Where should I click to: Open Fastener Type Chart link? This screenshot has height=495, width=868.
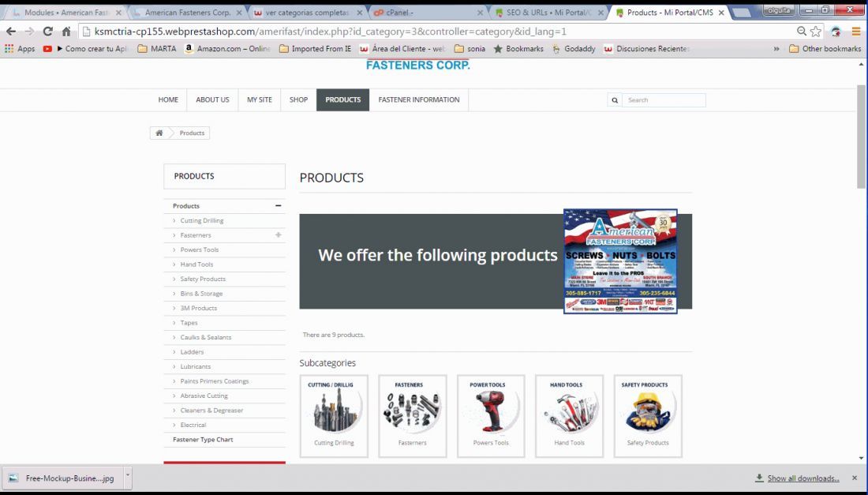tap(203, 440)
